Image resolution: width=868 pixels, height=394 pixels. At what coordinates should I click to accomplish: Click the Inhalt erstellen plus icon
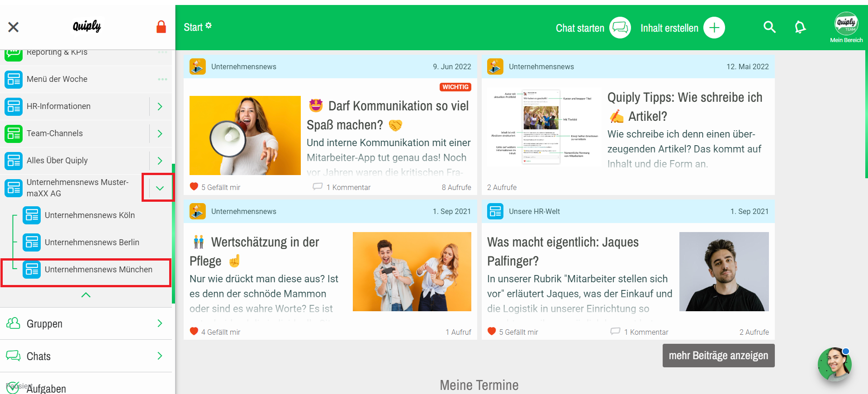click(714, 28)
